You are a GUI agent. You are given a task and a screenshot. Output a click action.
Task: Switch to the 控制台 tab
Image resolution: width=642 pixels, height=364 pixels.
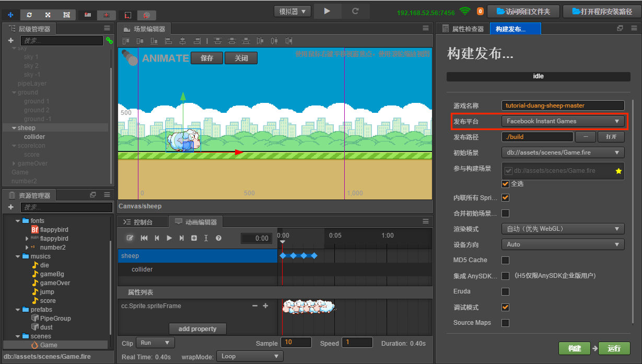[143, 221]
